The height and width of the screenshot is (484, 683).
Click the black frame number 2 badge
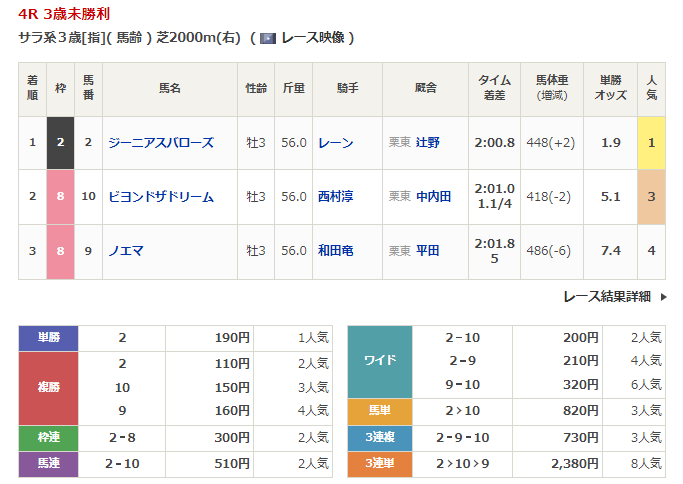60,143
